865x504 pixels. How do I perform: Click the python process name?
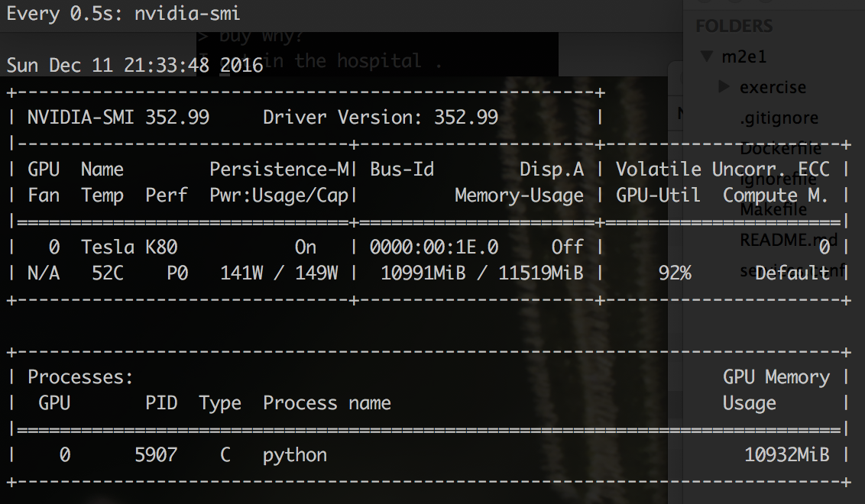294,455
